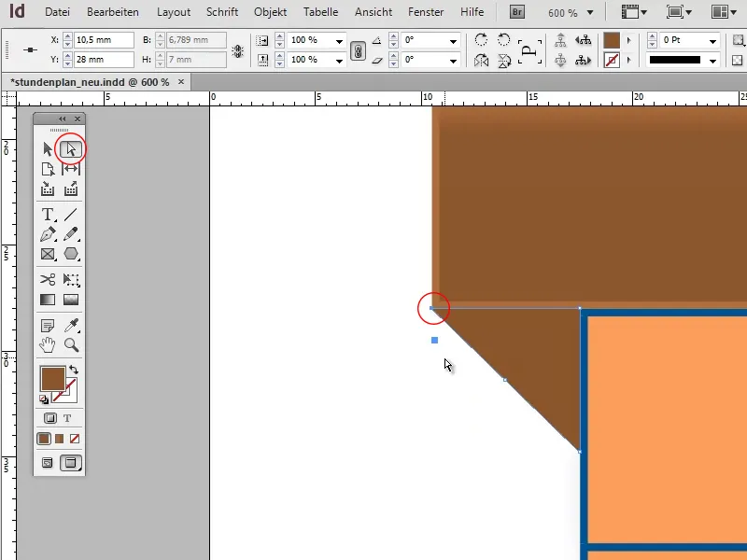The image size is (747, 560).
Task: Open View Options dropdown
Action: point(634,12)
